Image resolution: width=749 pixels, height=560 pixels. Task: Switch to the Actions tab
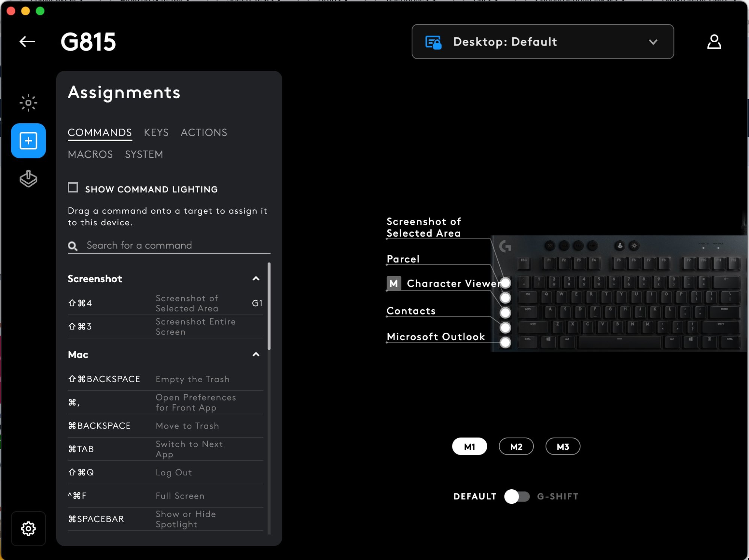(x=204, y=133)
